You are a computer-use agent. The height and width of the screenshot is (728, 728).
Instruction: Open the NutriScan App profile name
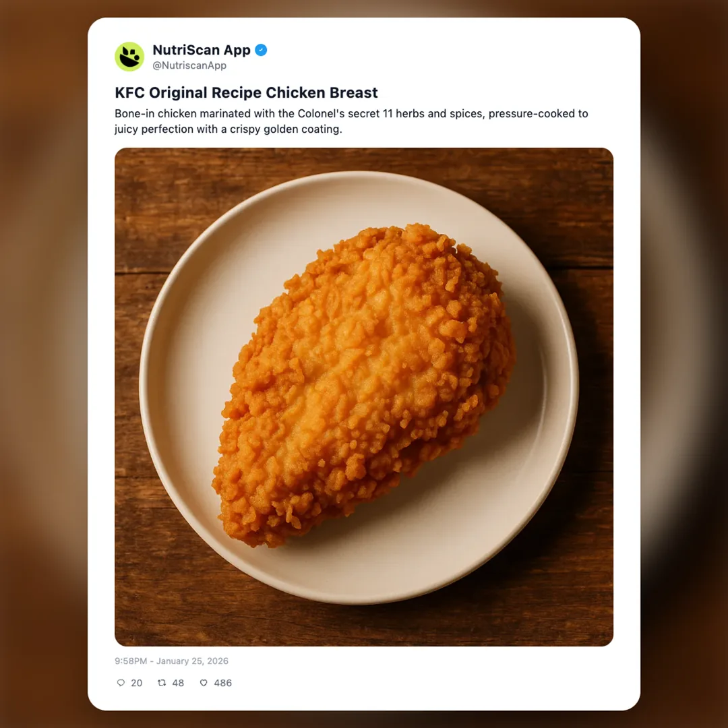click(x=200, y=49)
